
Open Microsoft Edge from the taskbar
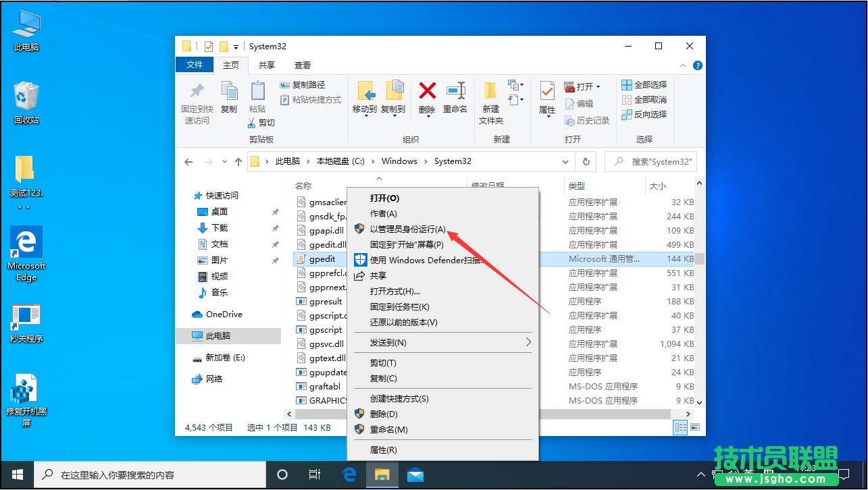click(349, 475)
